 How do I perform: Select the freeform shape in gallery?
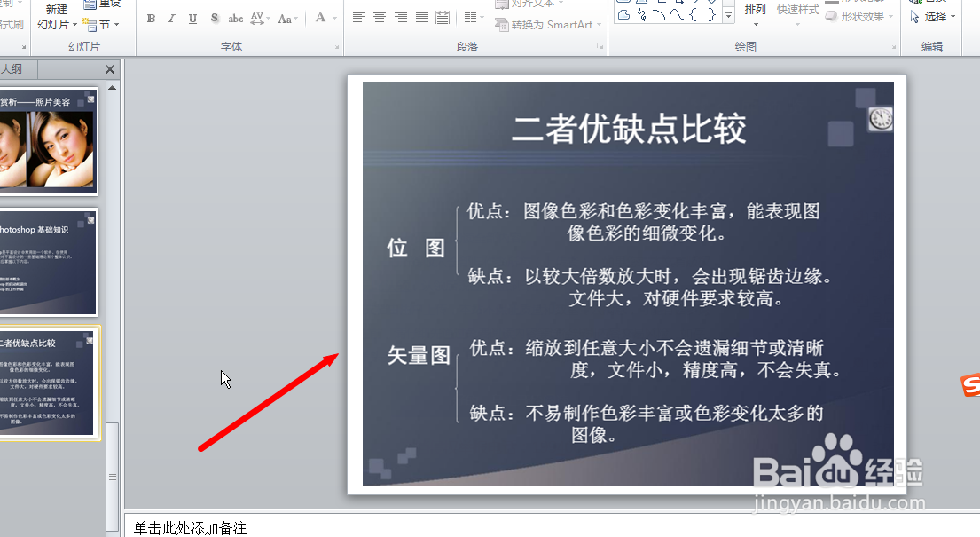[x=623, y=15]
